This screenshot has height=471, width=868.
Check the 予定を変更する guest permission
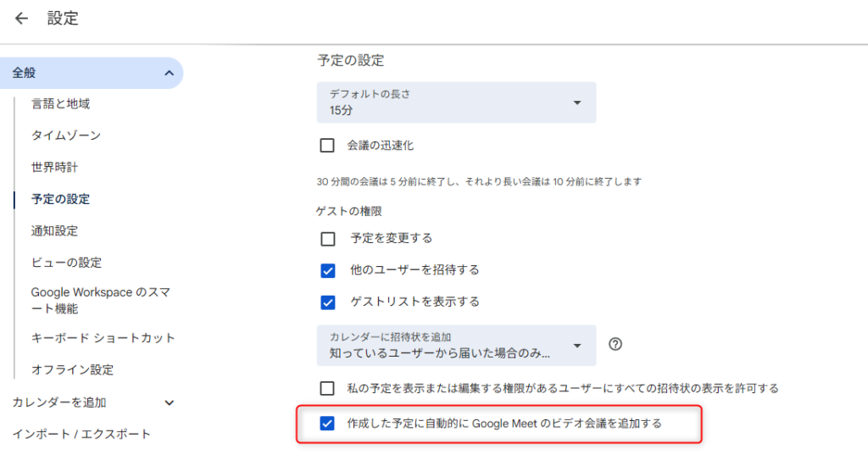(328, 239)
